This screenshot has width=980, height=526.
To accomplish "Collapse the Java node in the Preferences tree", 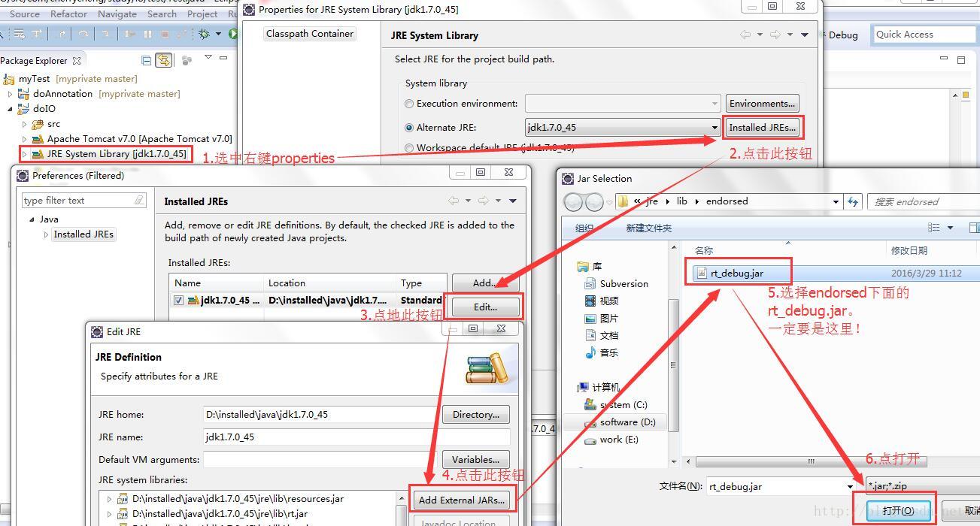I will (32, 219).
